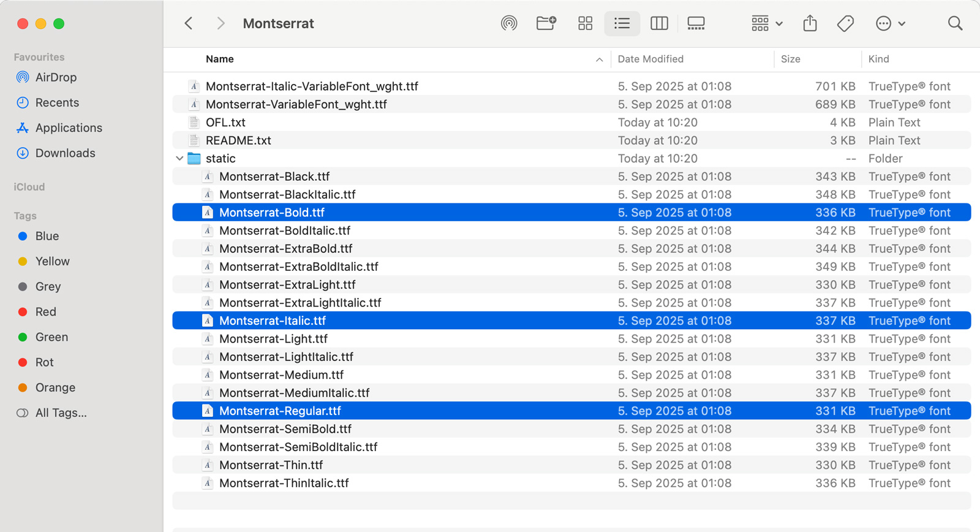
Task: Open the Edit Tags icon
Action: 845,23
